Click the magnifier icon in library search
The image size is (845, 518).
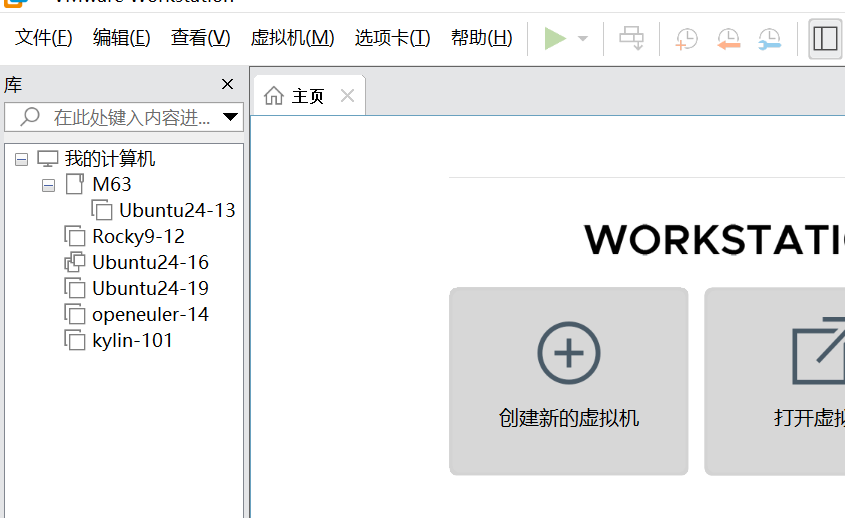coord(30,116)
